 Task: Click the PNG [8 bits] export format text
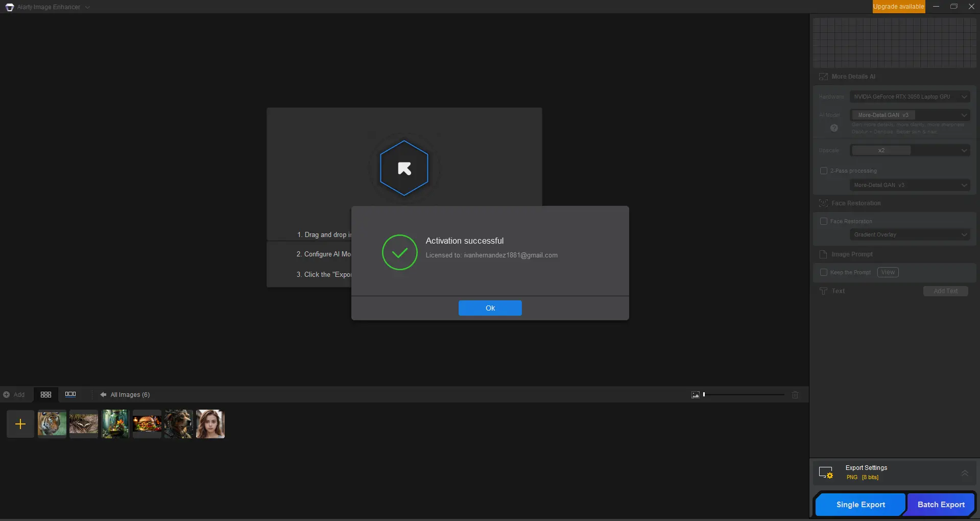point(862,478)
